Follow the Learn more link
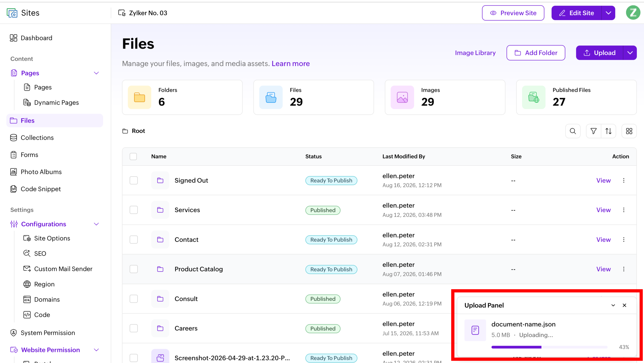644x363 pixels. [290, 63]
